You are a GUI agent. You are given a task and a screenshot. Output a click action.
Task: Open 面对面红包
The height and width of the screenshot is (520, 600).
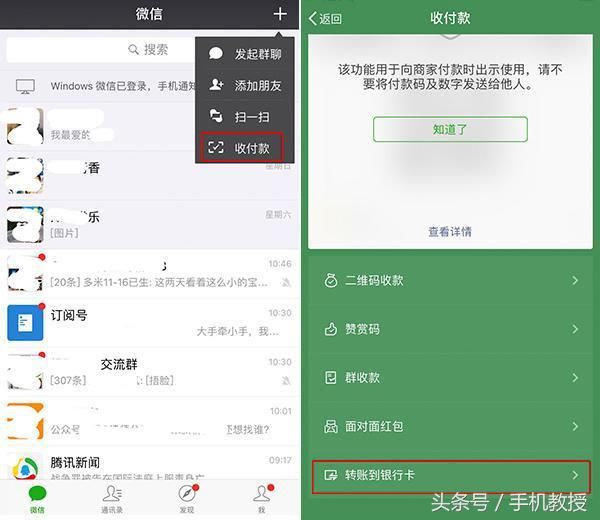pyautogui.click(x=450, y=426)
